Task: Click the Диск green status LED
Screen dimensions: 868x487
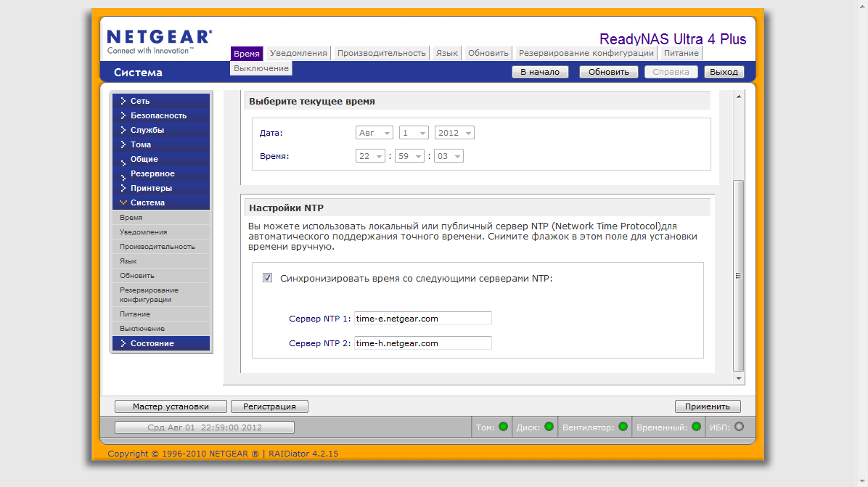Action: point(549,427)
